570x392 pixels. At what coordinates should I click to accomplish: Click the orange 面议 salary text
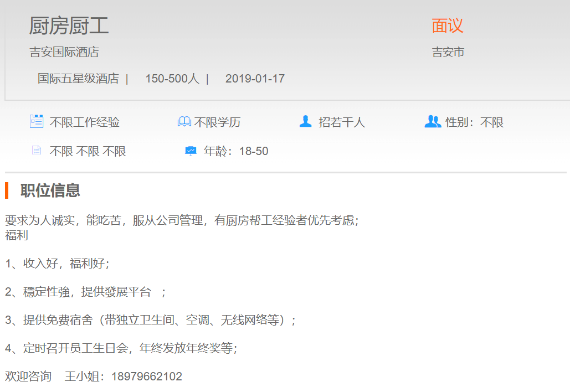(448, 25)
